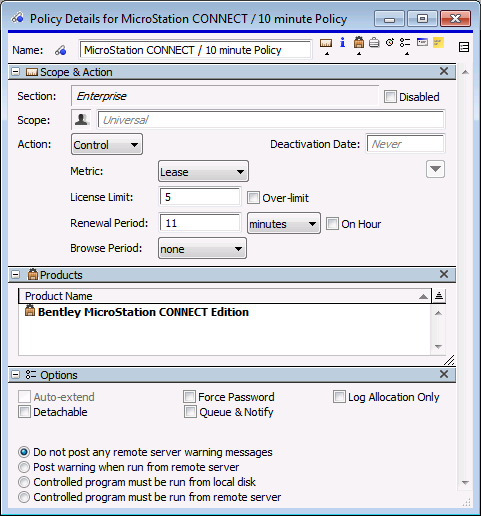
Task: Click the timer gauge icon in toolbar
Action: coord(390,43)
